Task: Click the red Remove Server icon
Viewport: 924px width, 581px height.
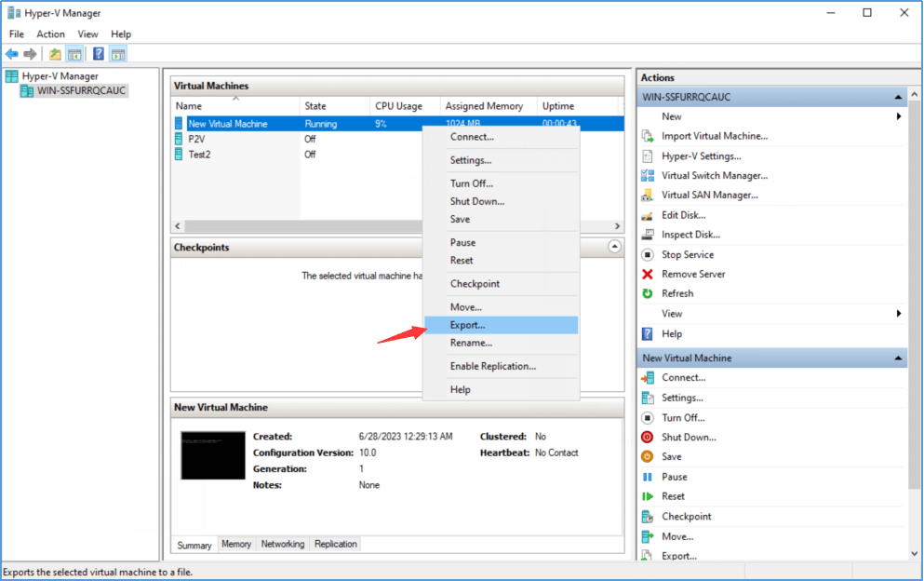Action: [648, 274]
